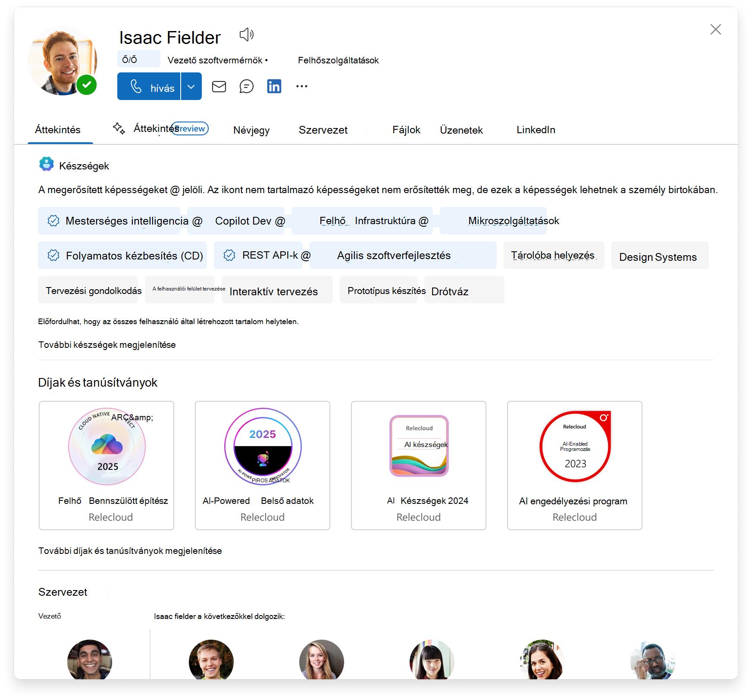Open the LinkedIn tab

[536, 130]
